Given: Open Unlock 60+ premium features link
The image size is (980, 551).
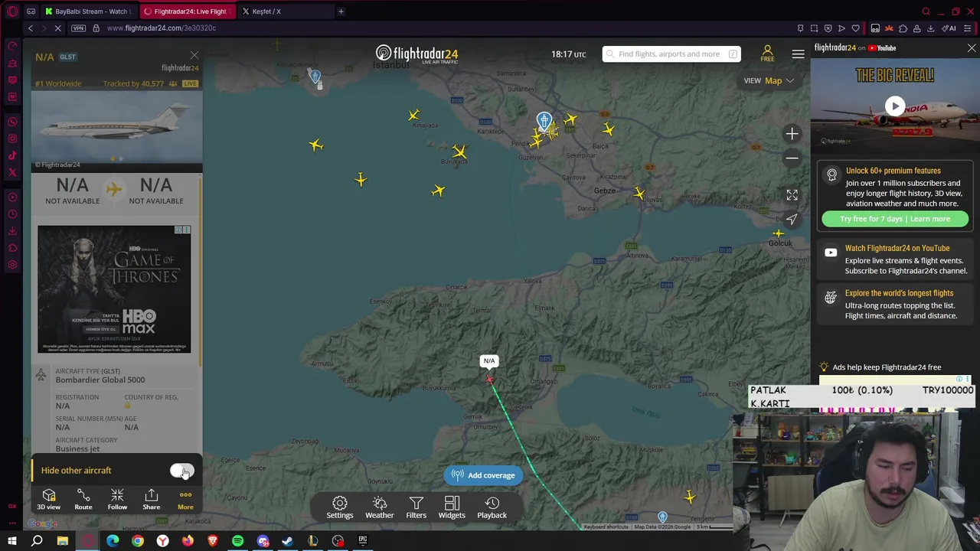Looking at the screenshot, I should (x=893, y=171).
